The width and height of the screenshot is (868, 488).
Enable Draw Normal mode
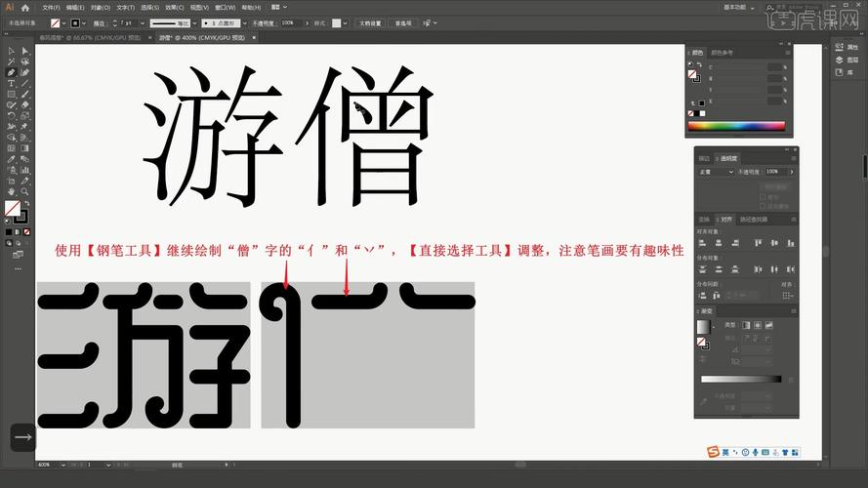pyautogui.click(x=9, y=243)
